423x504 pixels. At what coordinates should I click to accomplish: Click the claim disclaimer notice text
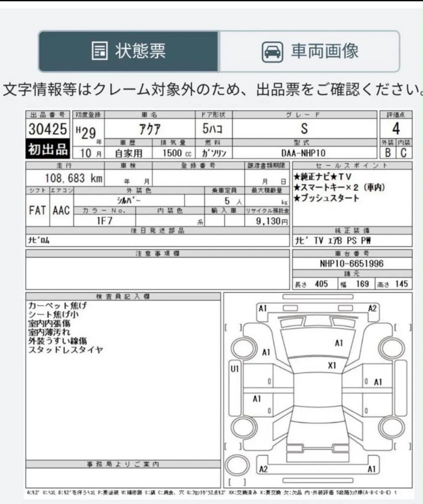point(213,90)
